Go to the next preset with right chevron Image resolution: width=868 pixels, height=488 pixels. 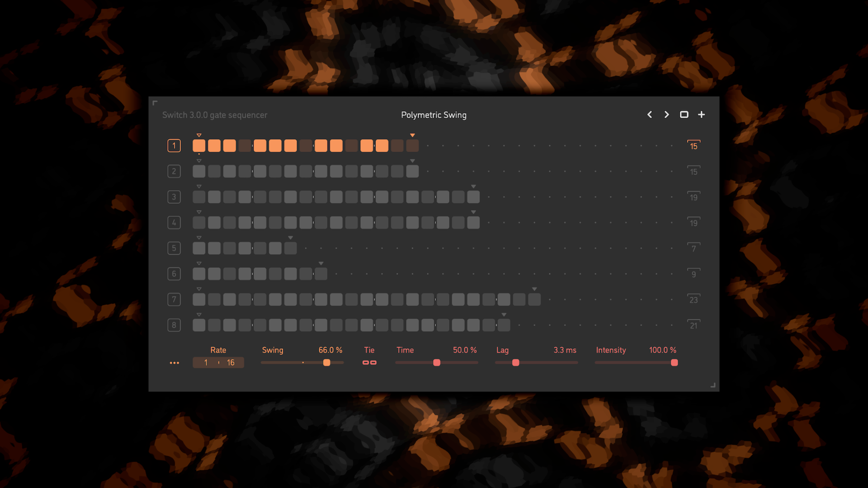coord(666,115)
